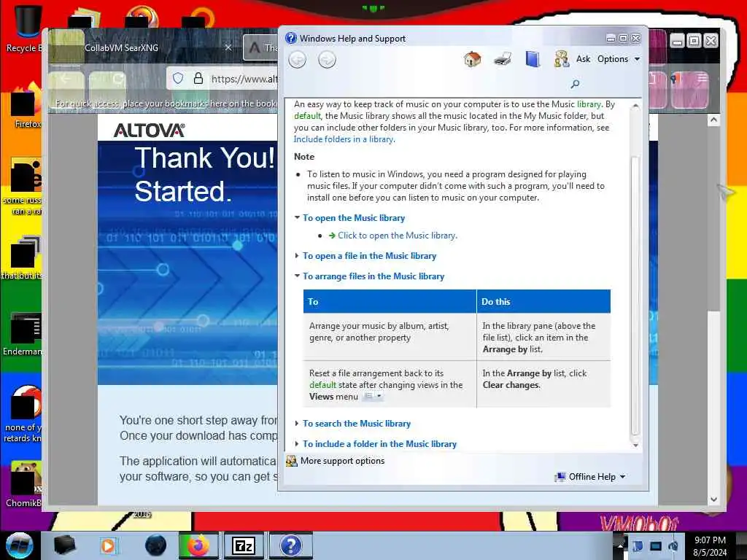Click green 'default' term in table row
The width and height of the screenshot is (747, 560).
(x=322, y=385)
